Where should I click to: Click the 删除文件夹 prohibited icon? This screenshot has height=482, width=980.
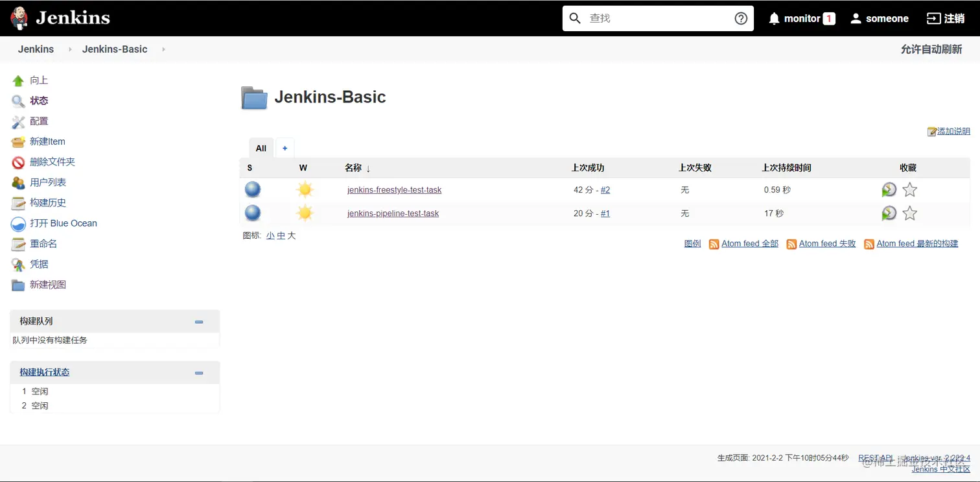(x=18, y=162)
